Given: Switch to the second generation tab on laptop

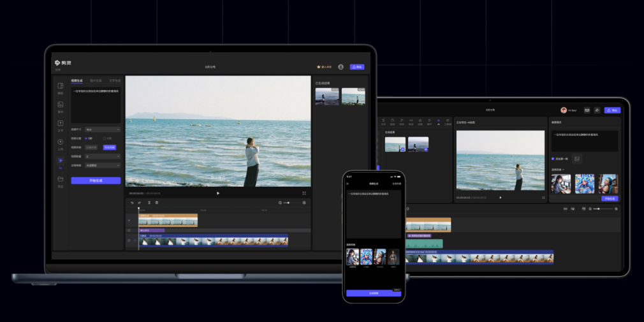Looking at the screenshot, I should pyautogui.click(x=96, y=81).
